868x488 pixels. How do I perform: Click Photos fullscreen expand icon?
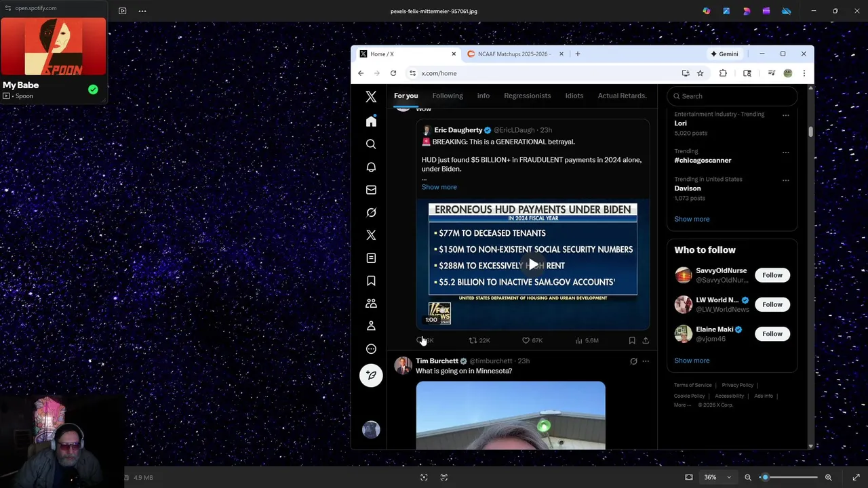tap(856, 477)
